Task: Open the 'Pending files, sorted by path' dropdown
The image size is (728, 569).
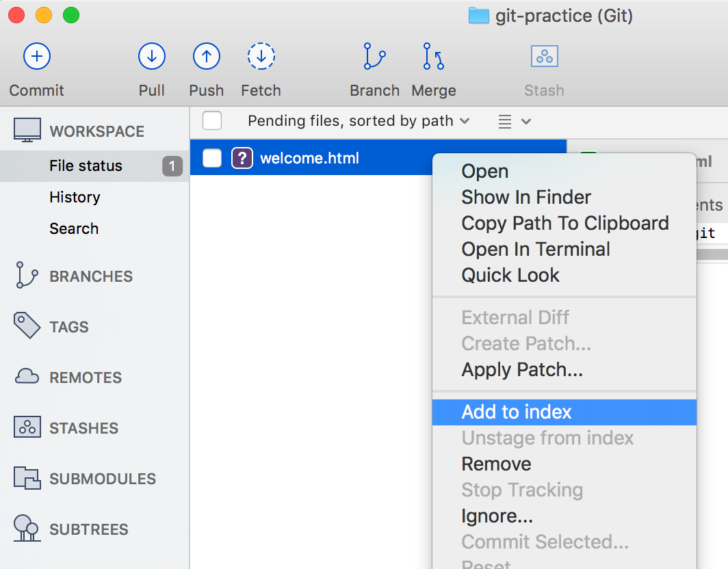Action: click(x=359, y=121)
